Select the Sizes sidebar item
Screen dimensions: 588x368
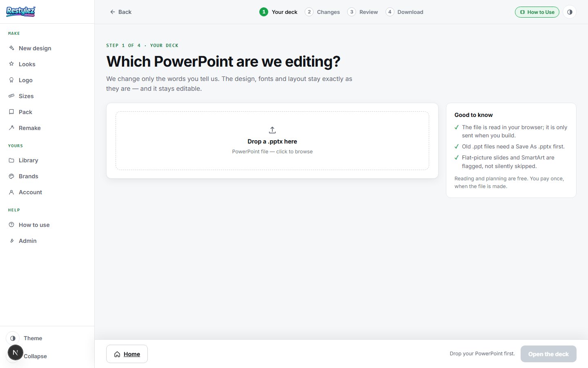[x=47, y=96]
